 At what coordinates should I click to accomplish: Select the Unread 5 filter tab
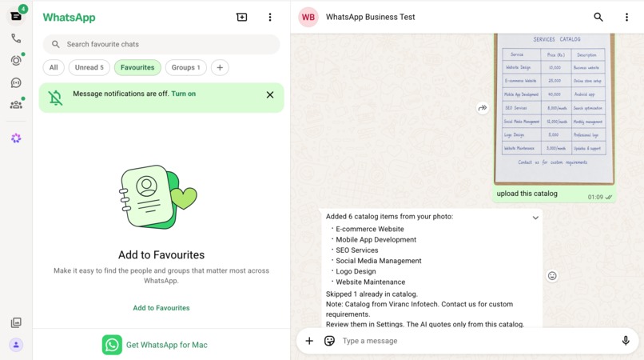89,67
